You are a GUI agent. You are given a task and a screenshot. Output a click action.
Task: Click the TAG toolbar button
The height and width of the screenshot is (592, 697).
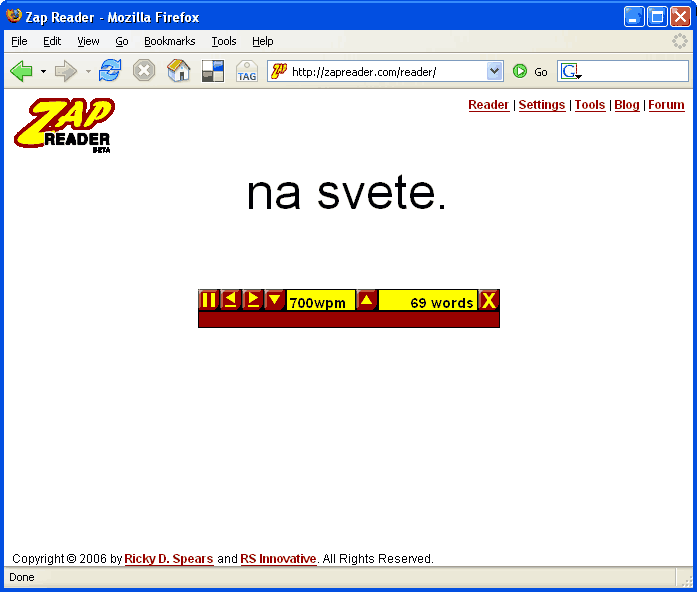pos(247,71)
